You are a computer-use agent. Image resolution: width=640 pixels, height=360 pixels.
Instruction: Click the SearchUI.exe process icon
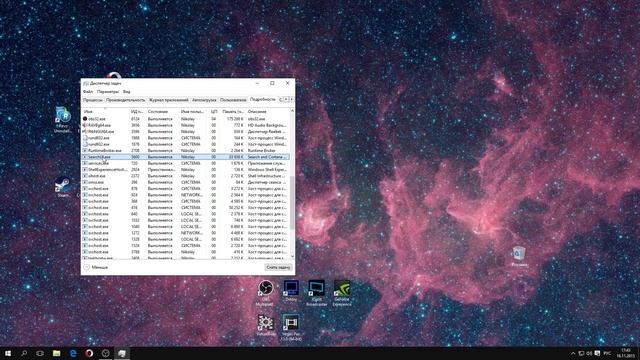point(85,157)
